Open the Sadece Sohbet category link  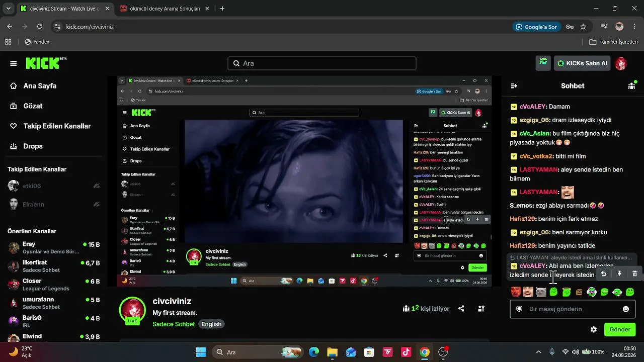(174, 324)
